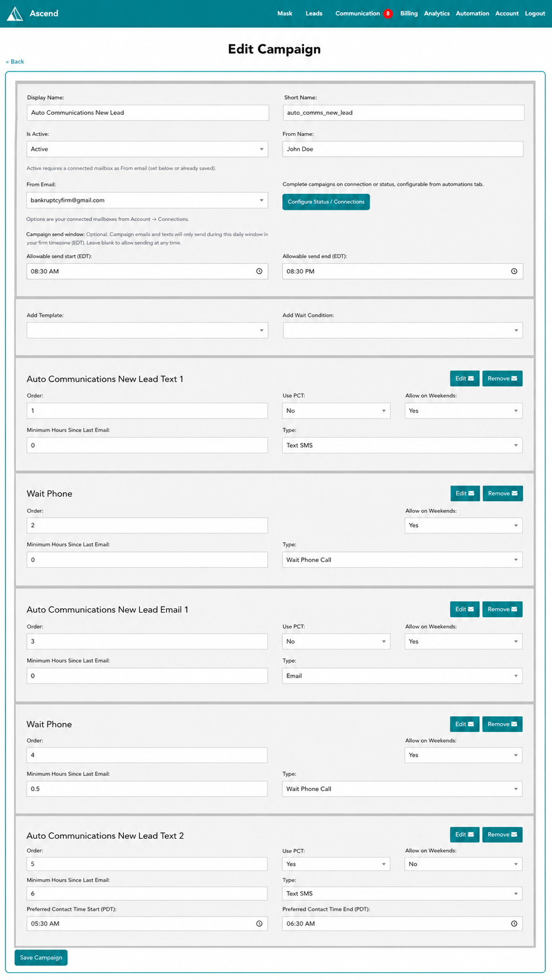
Task: Click Preferred Contact Time Start field 05:30 AM
Action: (x=147, y=924)
